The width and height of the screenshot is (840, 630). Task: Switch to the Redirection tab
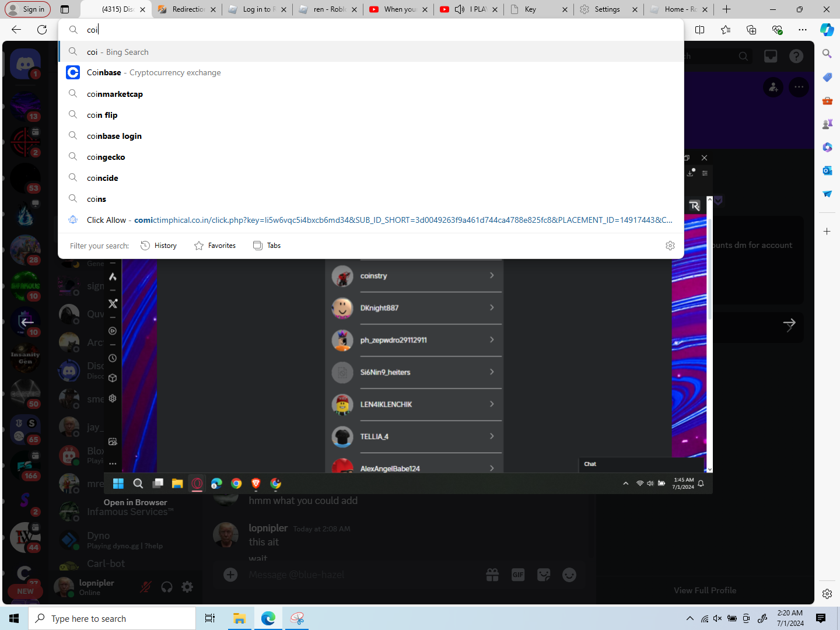pos(187,9)
